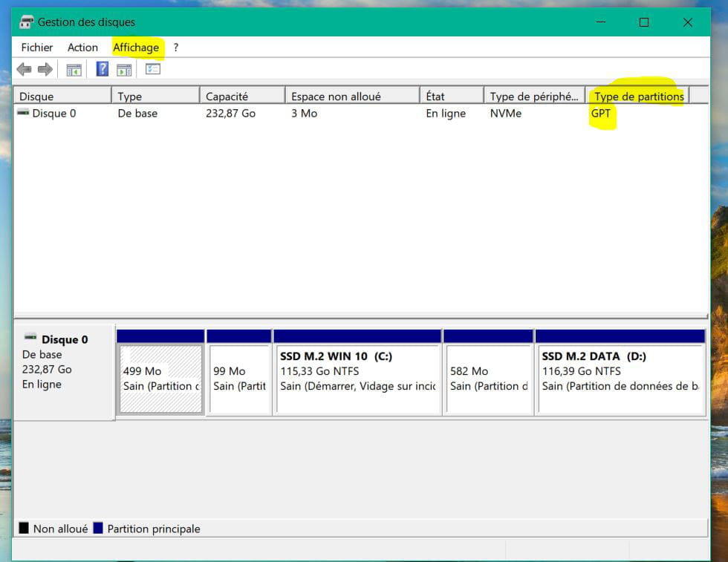Click the Espace non alloué column header
The height and width of the screenshot is (562, 728).
pos(336,97)
